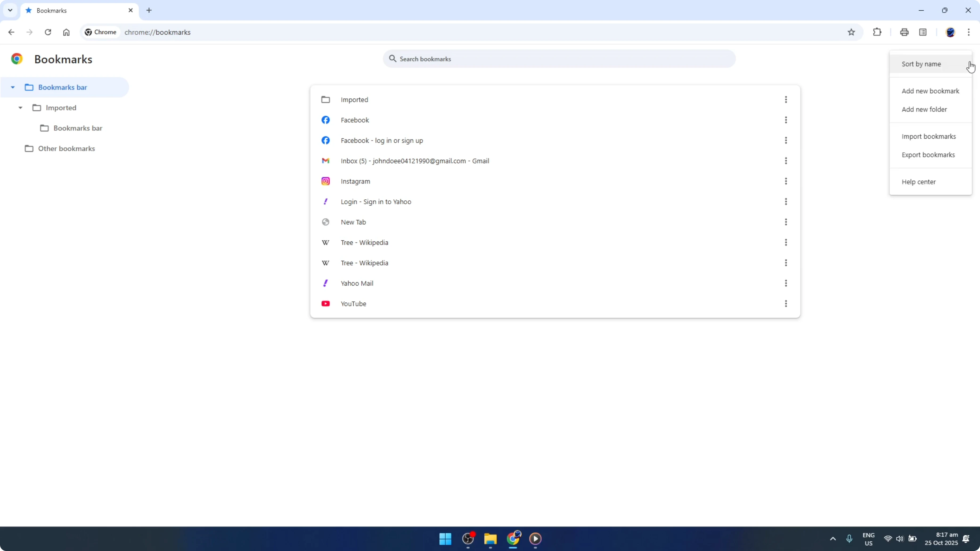Open the tab search dropdown arrow
980x551 pixels.
coord(10,10)
